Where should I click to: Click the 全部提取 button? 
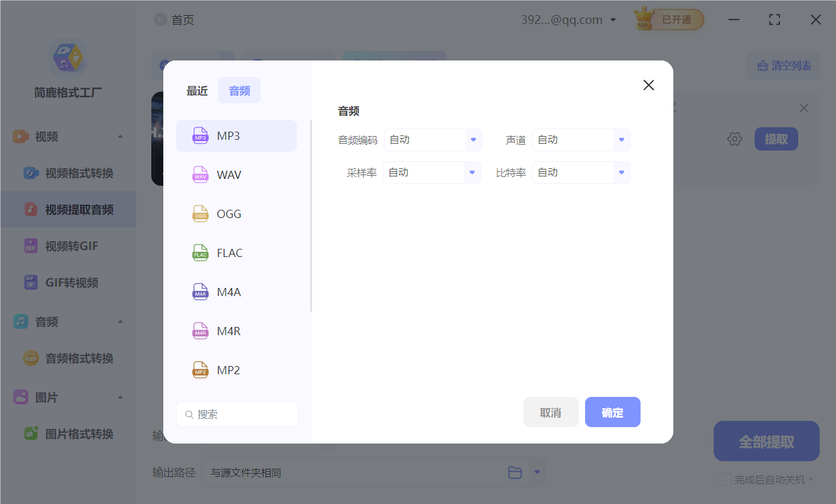tap(766, 441)
